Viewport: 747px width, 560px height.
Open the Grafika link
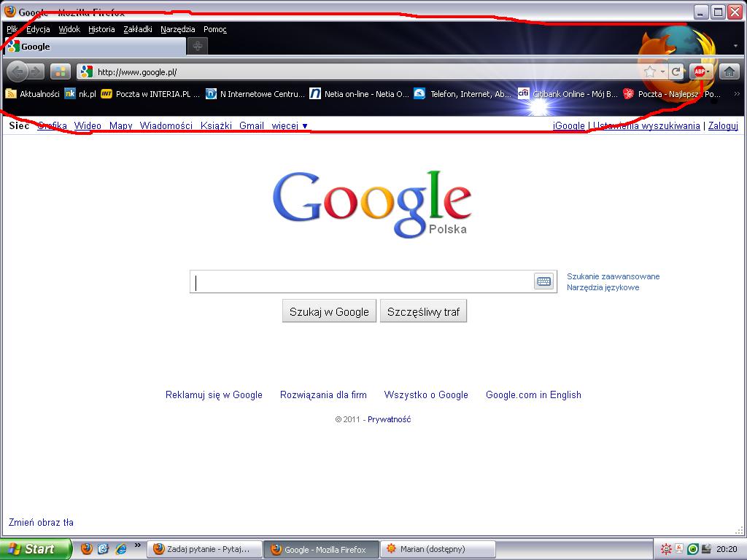pos(52,125)
